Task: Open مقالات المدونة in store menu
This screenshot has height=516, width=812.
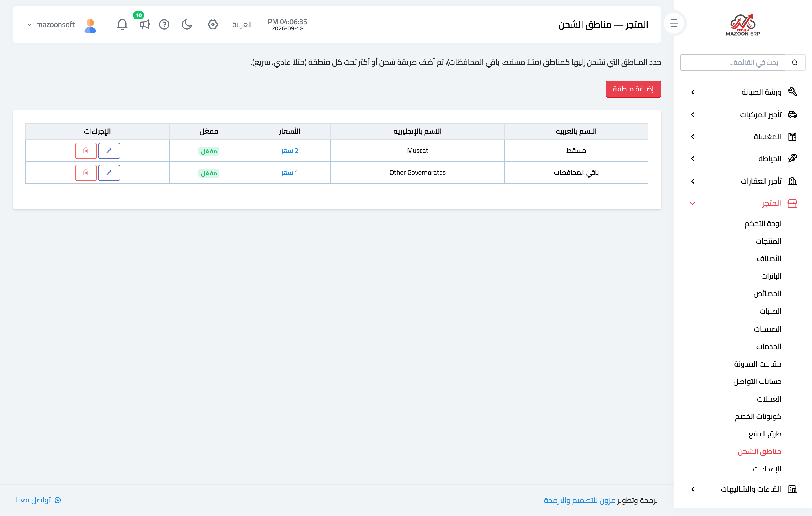Action: pyautogui.click(x=758, y=364)
